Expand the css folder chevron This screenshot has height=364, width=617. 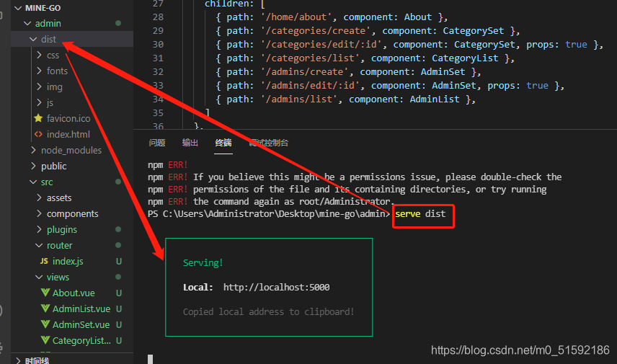click(39, 55)
